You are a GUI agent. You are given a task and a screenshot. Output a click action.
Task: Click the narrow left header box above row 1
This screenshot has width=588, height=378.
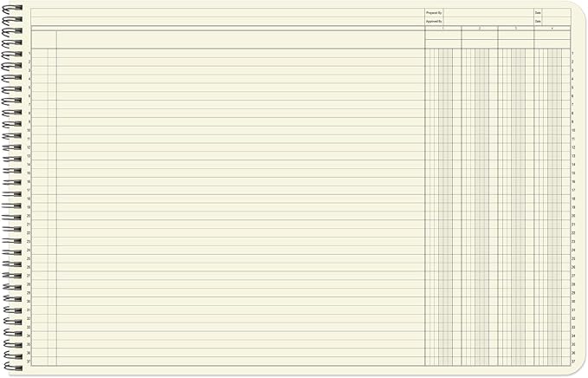(43, 39)
